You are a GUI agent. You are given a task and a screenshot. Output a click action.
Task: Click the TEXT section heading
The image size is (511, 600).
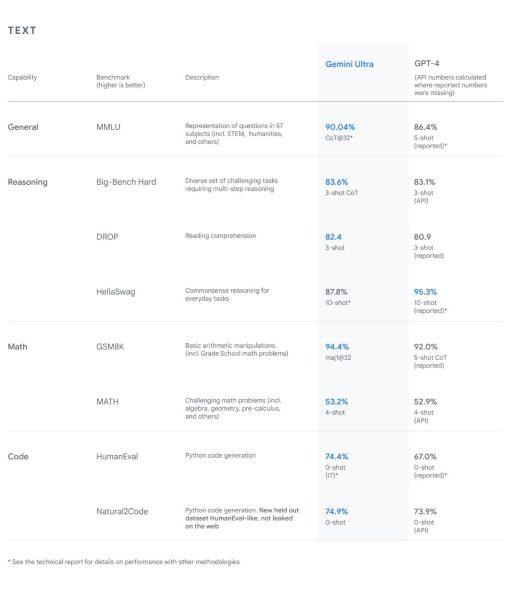(22, 31)
